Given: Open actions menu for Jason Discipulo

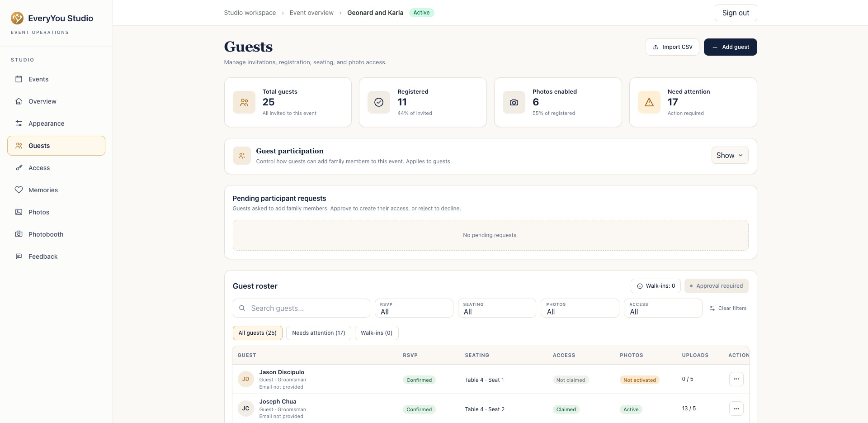Looking at the screenshot, I should click(x=736, y=379).
